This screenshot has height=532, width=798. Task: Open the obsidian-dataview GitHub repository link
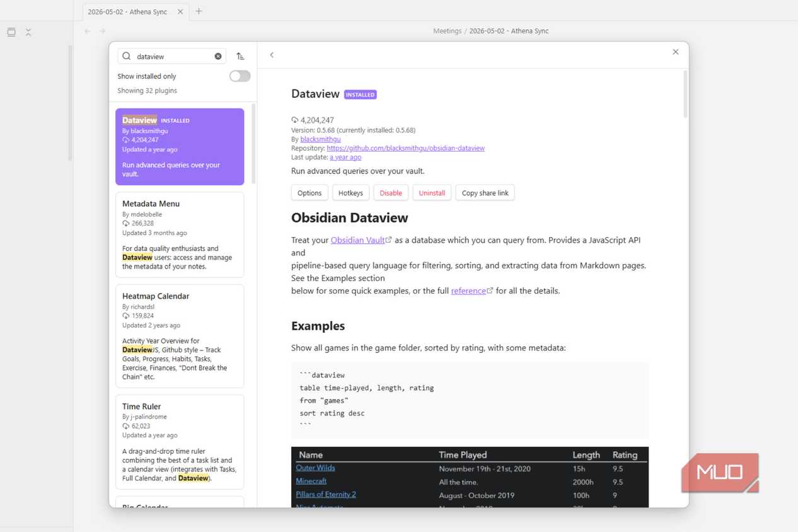[405, 148]
